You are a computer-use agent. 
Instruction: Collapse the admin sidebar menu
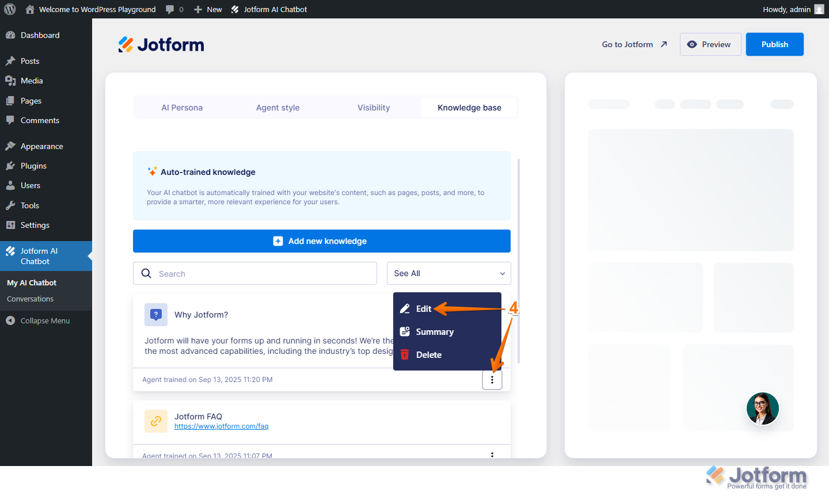click(45, 320)
